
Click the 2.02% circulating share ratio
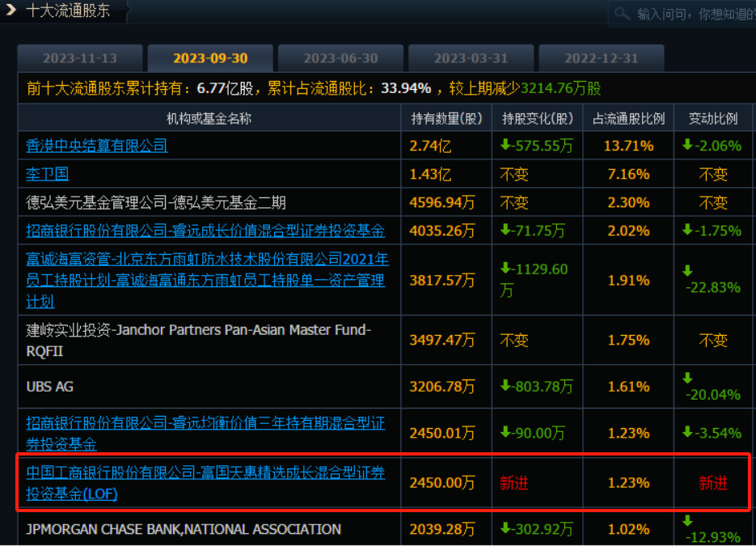tap(629, 231)
